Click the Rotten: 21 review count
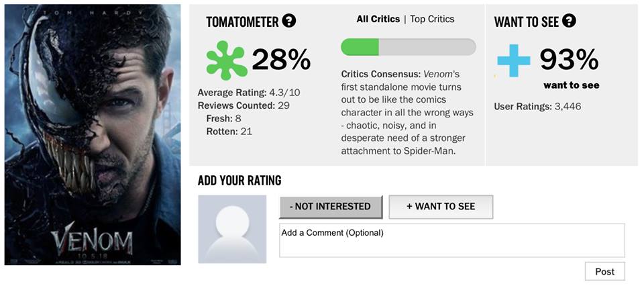Screen dimensions: 644x286 [x=229, y=131]
